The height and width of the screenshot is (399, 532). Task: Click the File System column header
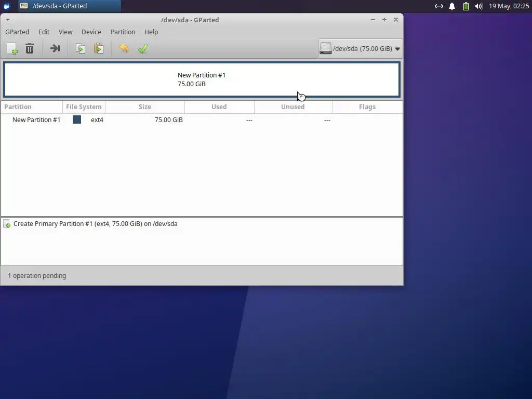click(x=84, y=107)
